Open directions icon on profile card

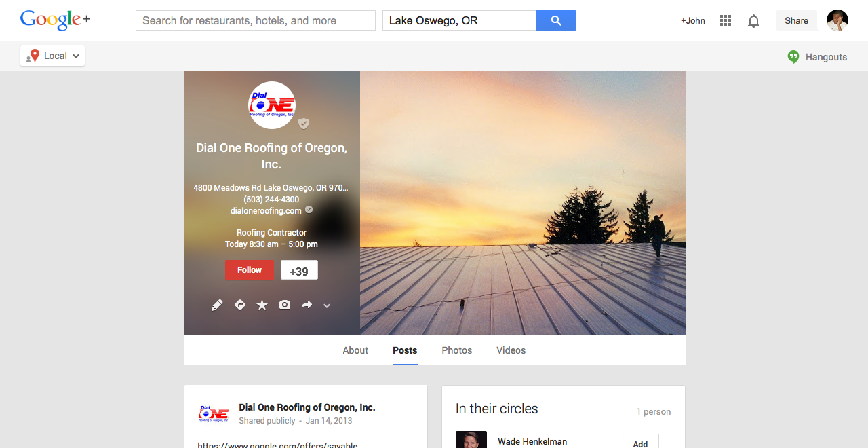click(239, 305)
